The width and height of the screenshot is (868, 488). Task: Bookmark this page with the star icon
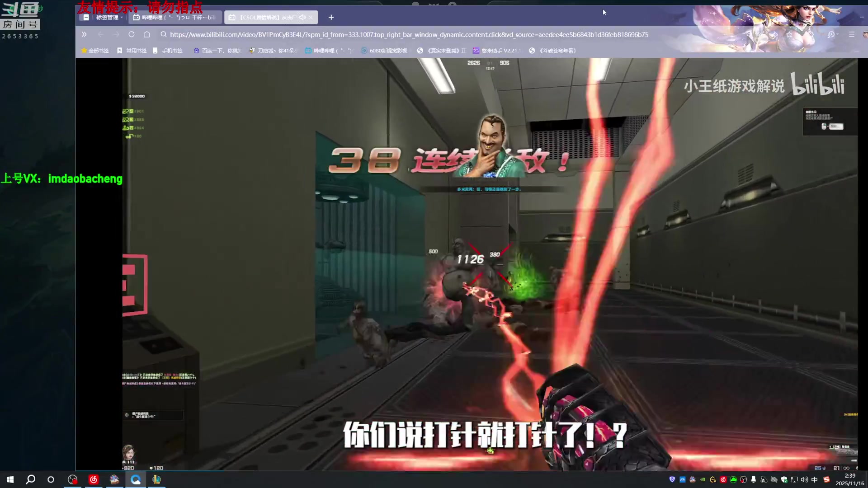tap(789, 34)
